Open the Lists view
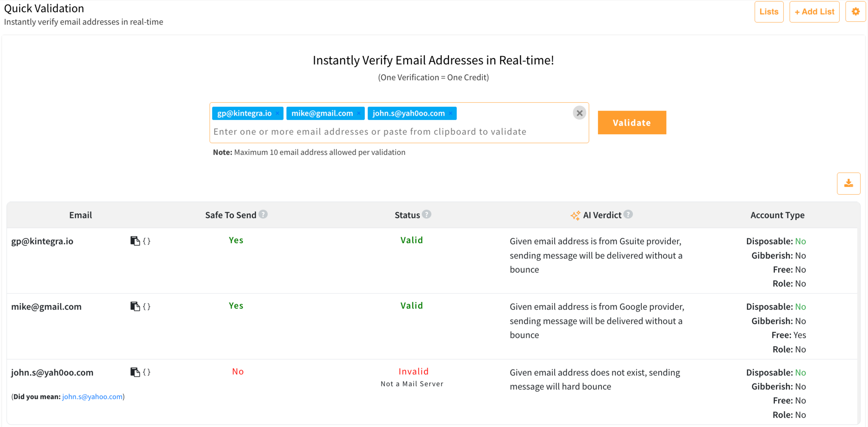The image size is (868, 427). coord(769,11)
